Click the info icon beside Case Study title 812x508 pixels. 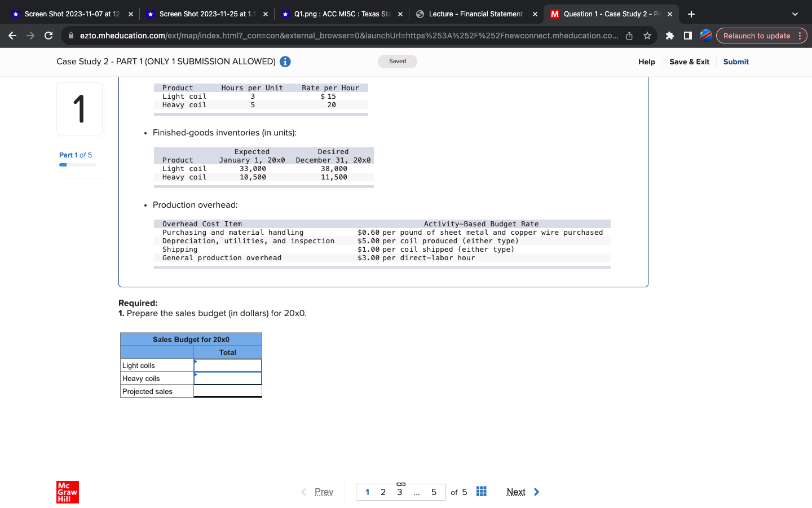[285, 62]
